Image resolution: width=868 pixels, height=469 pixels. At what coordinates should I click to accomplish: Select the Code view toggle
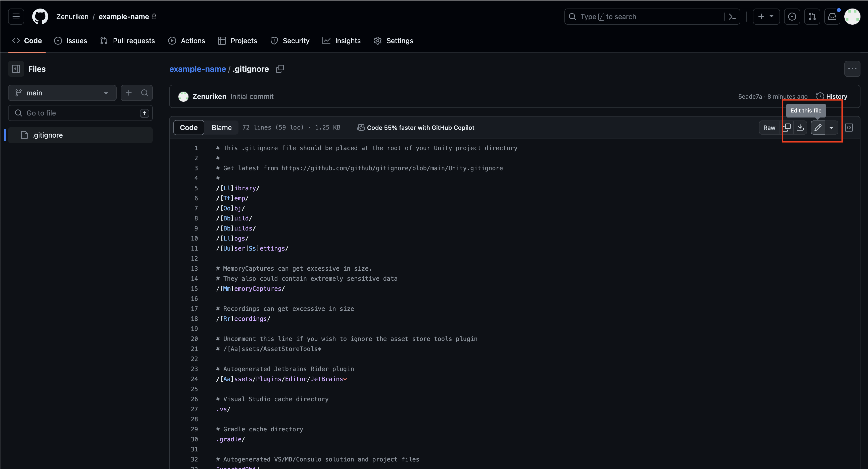pos(189,128)
